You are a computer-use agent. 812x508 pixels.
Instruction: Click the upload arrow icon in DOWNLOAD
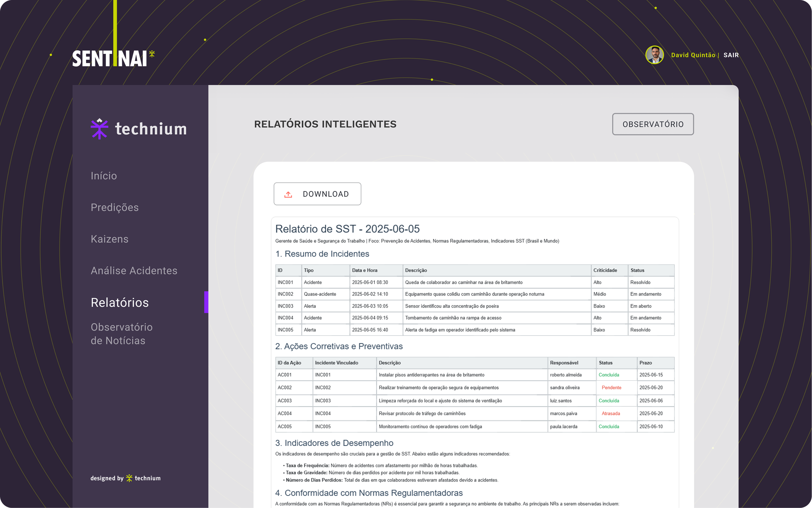[x=288, y=194]
